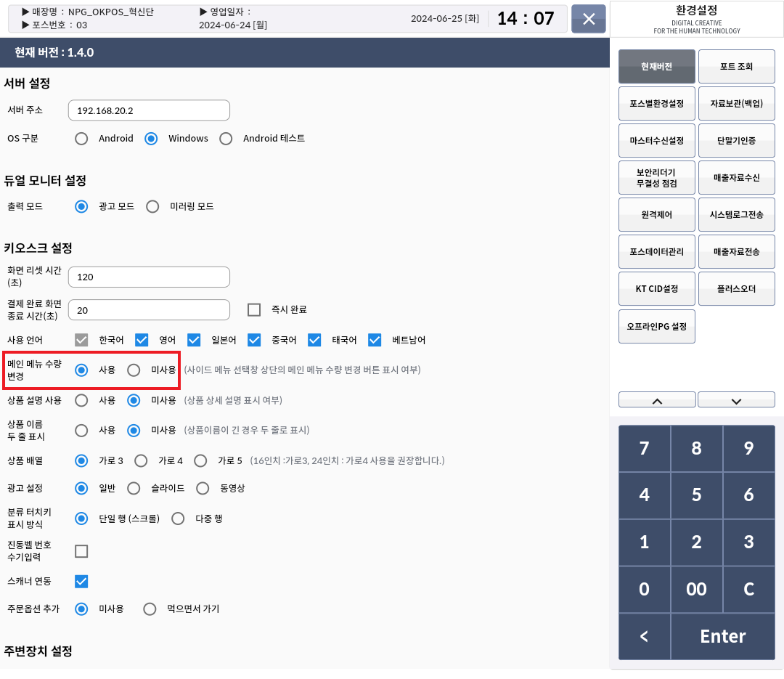
Task: Select 가로 4 product layout option
Action: (x=141, y=460)
